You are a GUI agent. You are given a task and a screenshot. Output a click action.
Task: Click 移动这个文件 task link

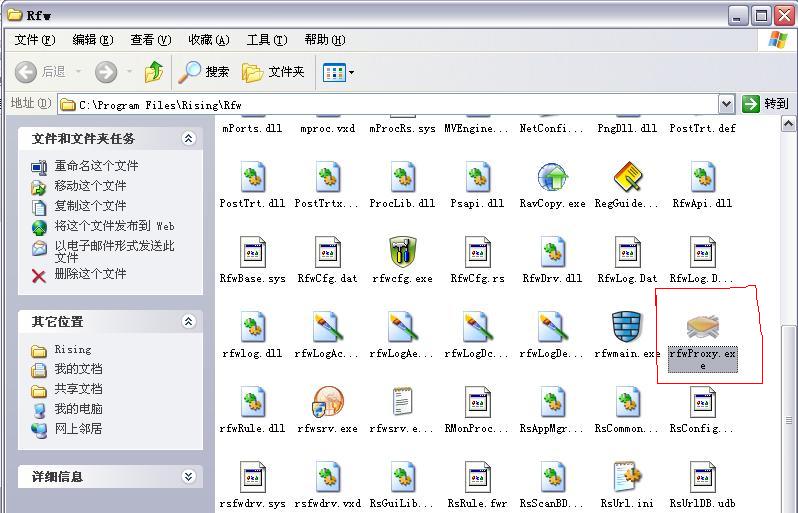click(90, 186)
